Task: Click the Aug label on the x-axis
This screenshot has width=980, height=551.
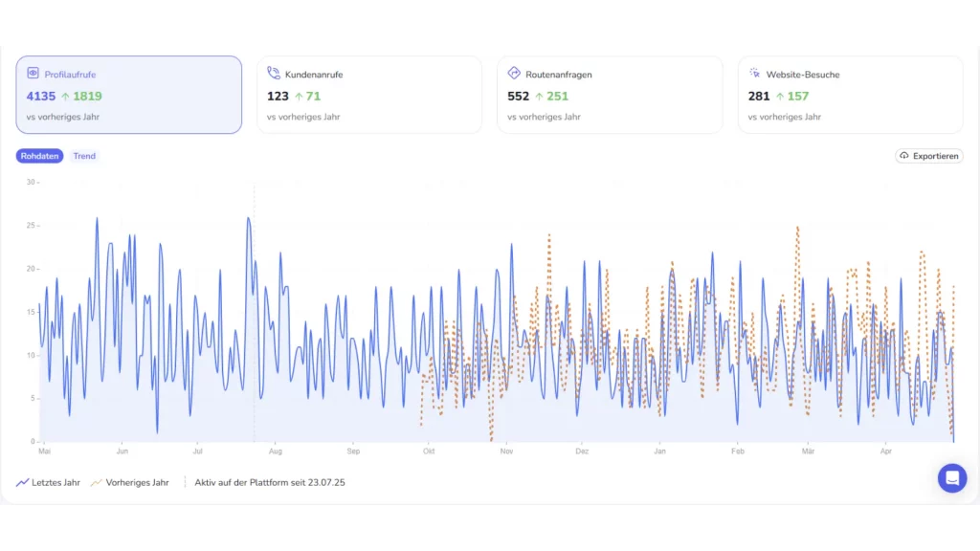Action: point(276,452)
